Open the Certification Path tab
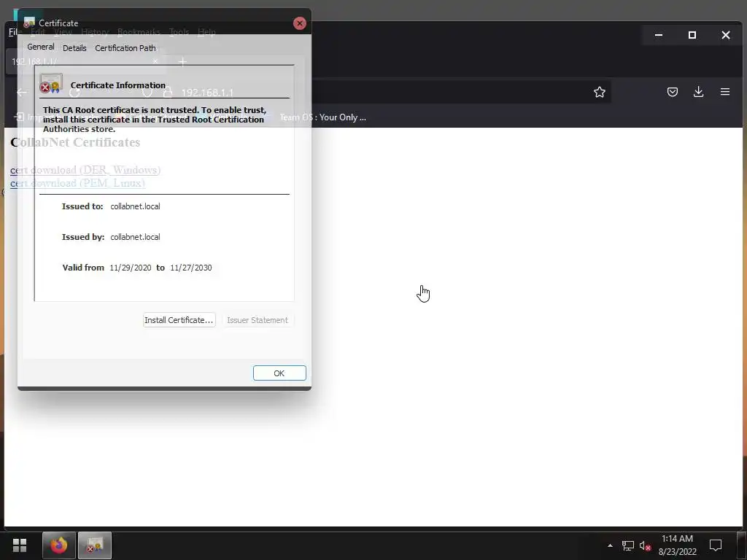 (x=125, y=48)
